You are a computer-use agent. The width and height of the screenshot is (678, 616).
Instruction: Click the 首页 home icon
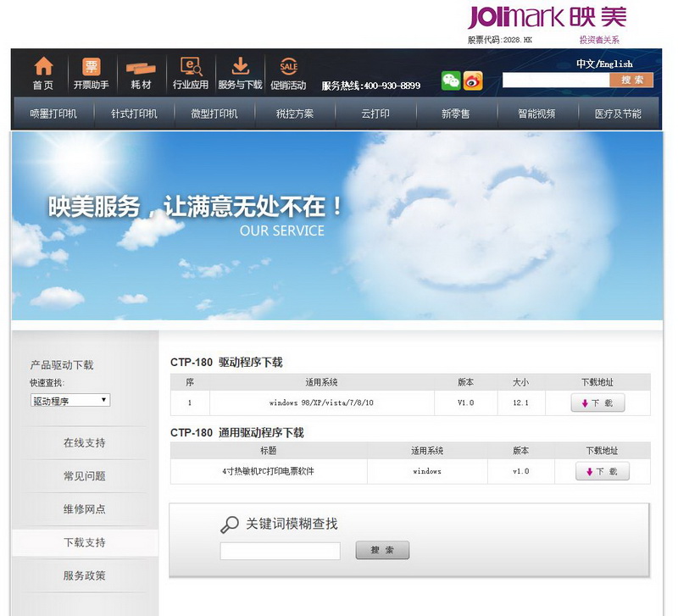click(43, 71)
